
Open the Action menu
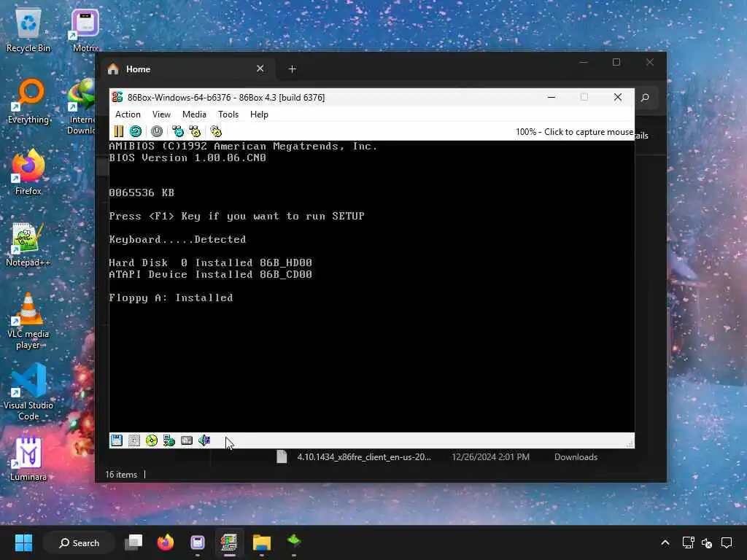pos(128,114)
